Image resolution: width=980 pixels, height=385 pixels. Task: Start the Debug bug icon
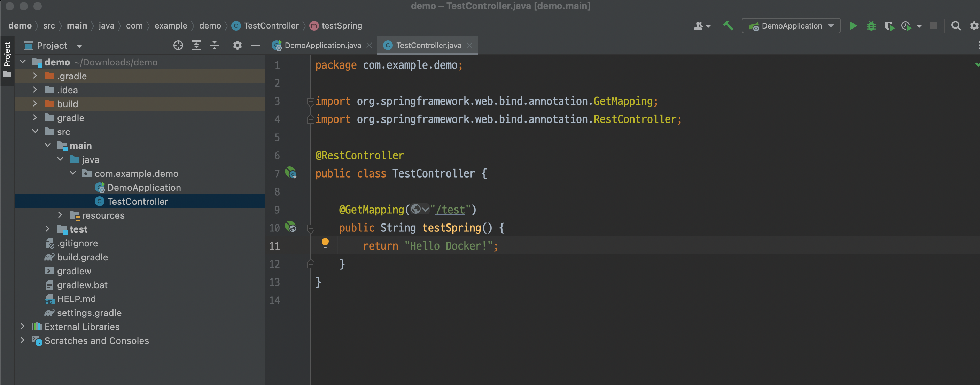(871, 26)
